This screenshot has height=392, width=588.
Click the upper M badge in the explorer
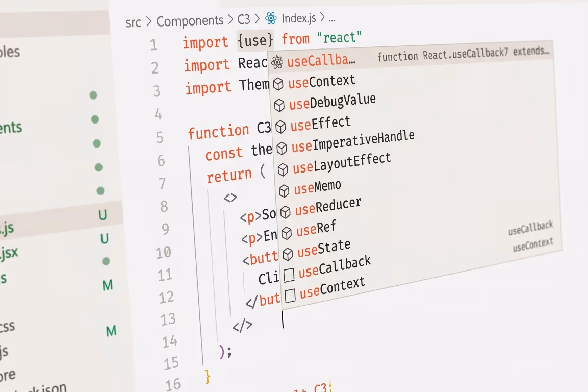coord(107,285)
